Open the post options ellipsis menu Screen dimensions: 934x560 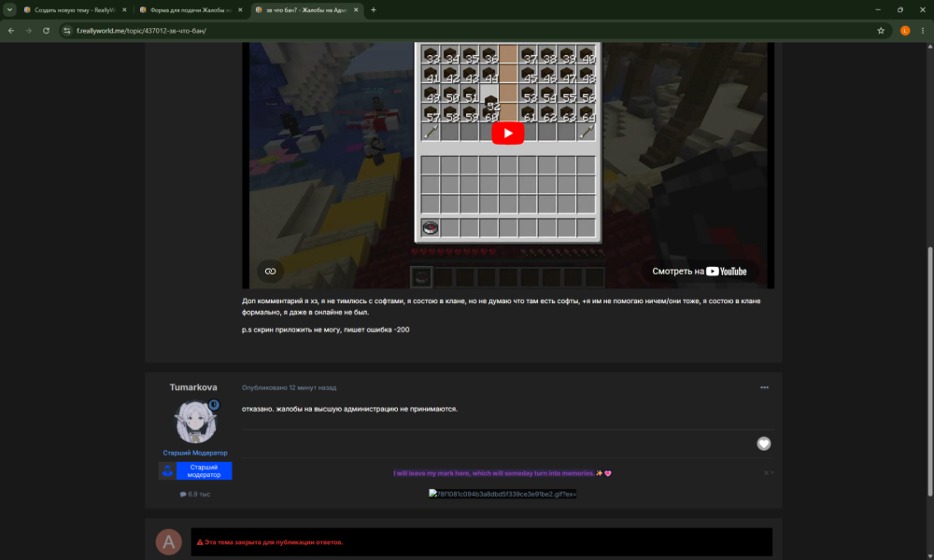(764, 387)
